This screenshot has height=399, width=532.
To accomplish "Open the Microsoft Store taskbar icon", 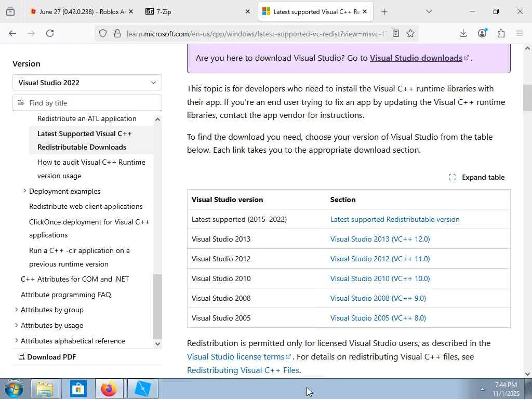I will pyautogui.click(x=78, y=389).
